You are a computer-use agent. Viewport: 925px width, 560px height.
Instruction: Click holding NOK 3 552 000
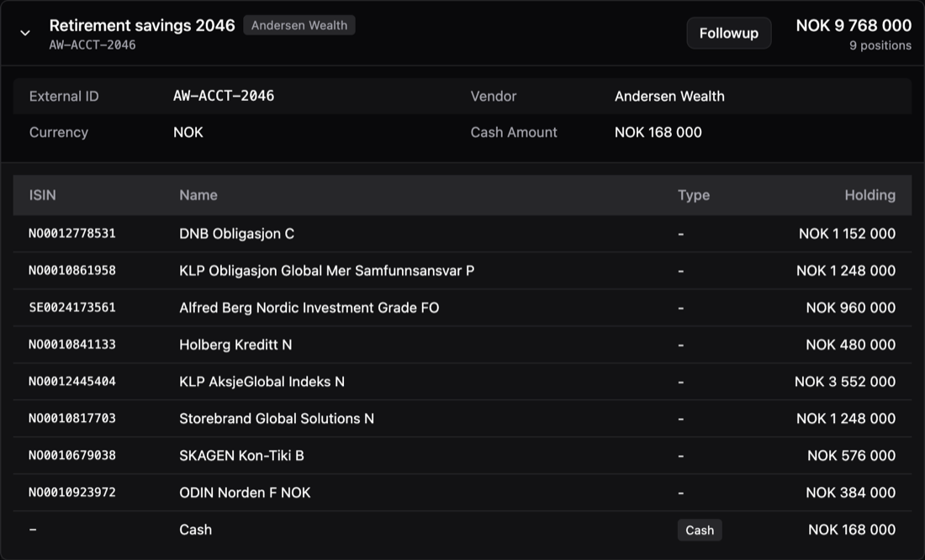[845, 382]
